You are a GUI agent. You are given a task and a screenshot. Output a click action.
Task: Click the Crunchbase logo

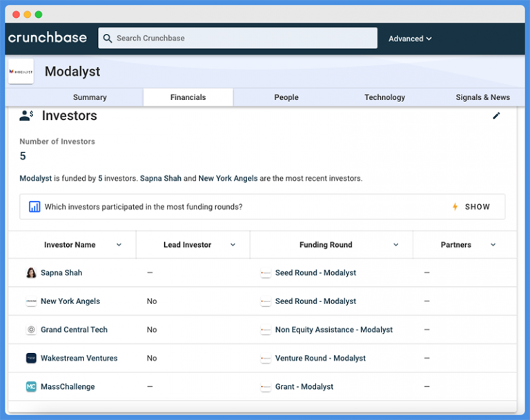tap(48, 37)
